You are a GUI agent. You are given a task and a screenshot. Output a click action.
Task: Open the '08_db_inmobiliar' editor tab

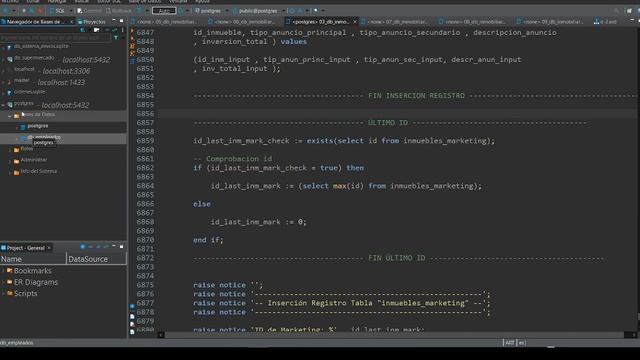tap(472, 22)
